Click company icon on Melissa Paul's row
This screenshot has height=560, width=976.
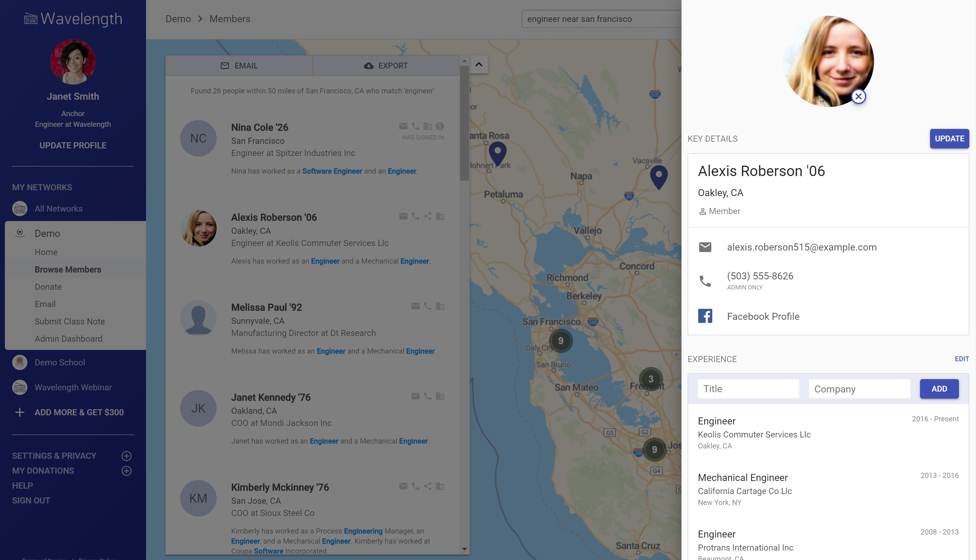[440, 306]
